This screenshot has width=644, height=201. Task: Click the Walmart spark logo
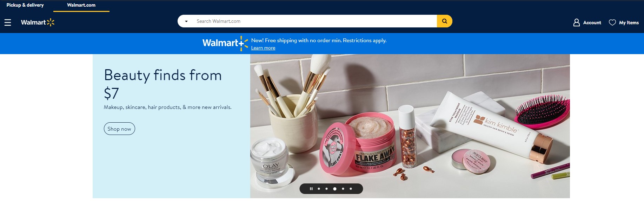pyautogui.click(x=38, y=22)
